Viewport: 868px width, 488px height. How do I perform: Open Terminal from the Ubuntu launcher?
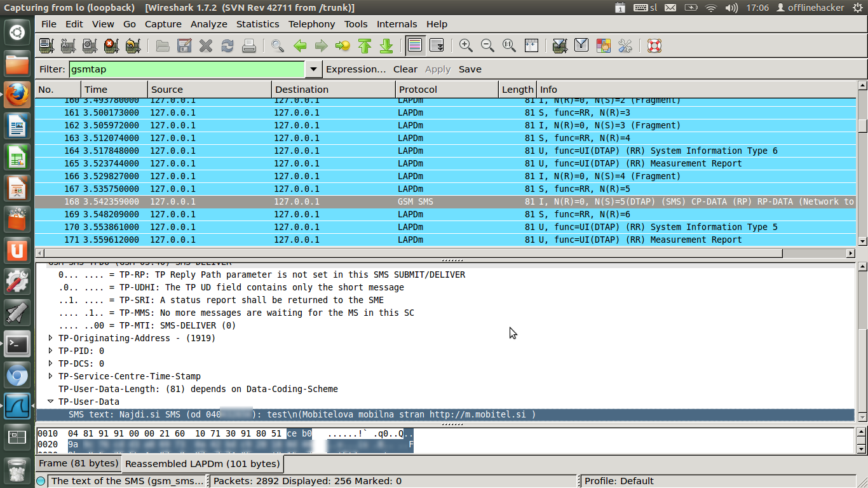click(17, 344)
